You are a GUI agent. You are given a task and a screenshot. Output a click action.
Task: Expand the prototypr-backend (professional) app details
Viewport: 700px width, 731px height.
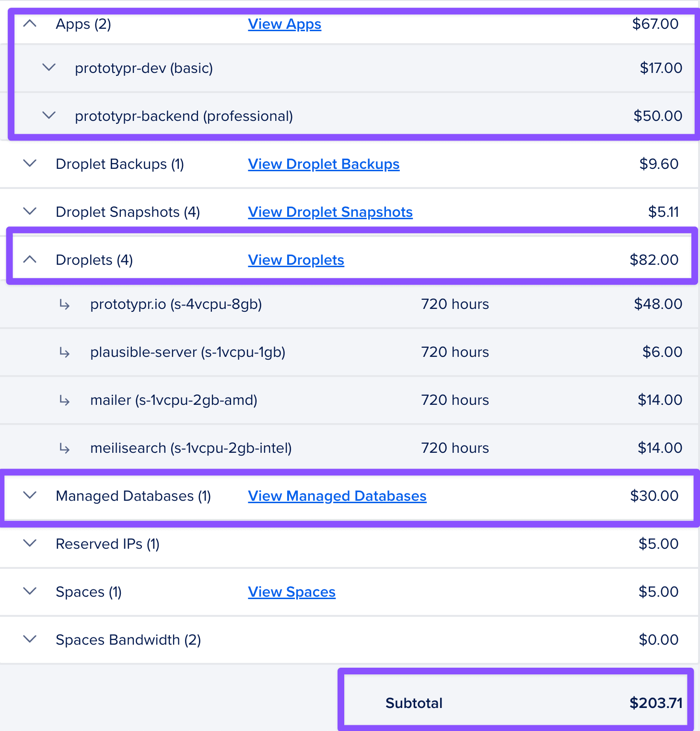click(x=48, y=115)
